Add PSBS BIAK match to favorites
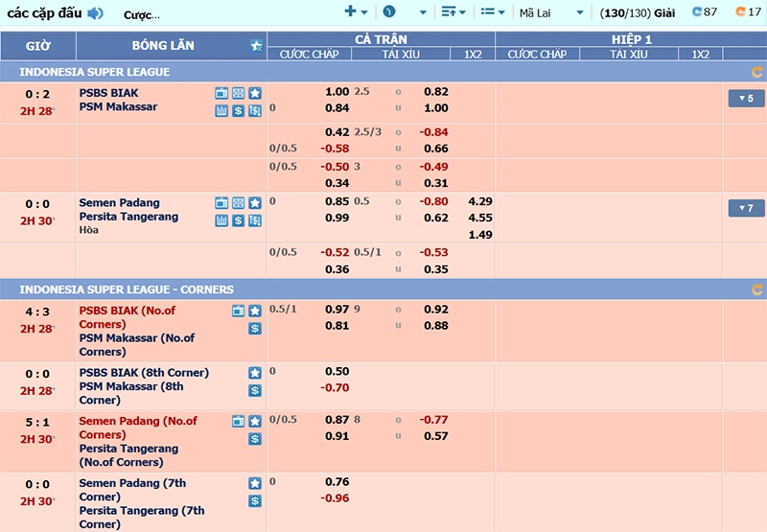 pos(255,93)
